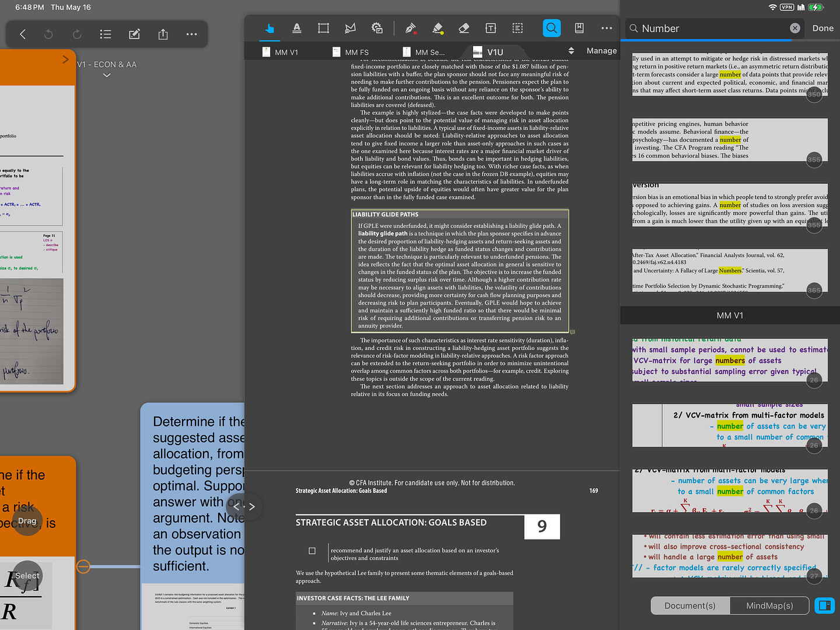The image size is (840, 630).
Task: Tap the share export icon
Action: (x=163, y=34)
